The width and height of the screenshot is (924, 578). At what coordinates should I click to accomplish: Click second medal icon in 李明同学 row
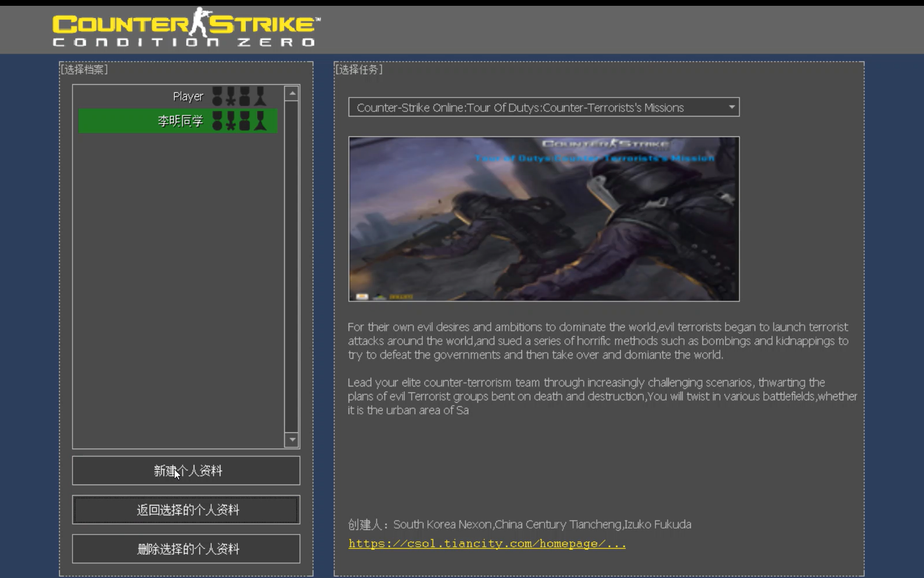tap(231, 121)
